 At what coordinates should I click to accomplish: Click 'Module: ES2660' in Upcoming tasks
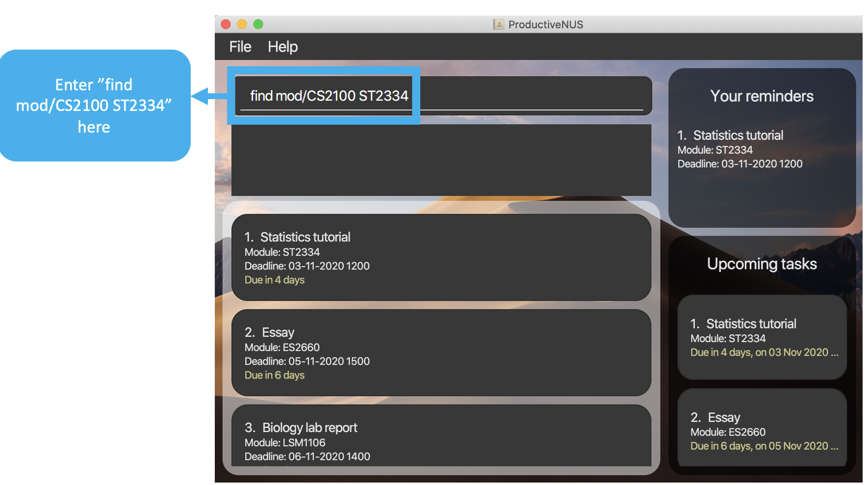click(728, 432)
